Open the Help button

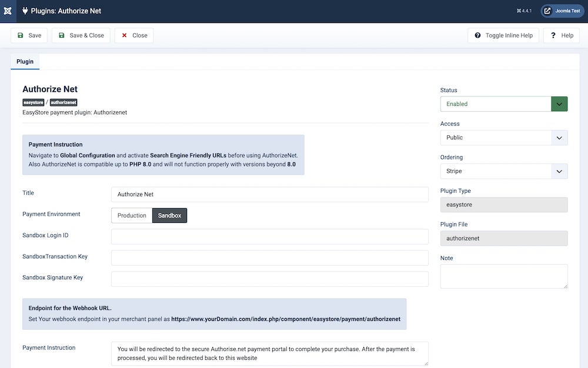tap(562, 35)
